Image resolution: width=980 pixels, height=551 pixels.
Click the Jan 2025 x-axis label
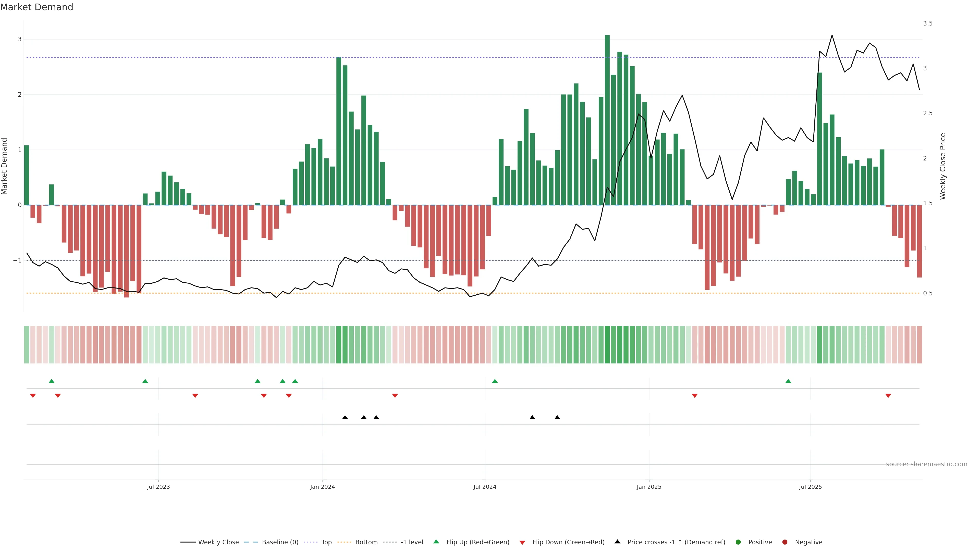coord(649,487)
